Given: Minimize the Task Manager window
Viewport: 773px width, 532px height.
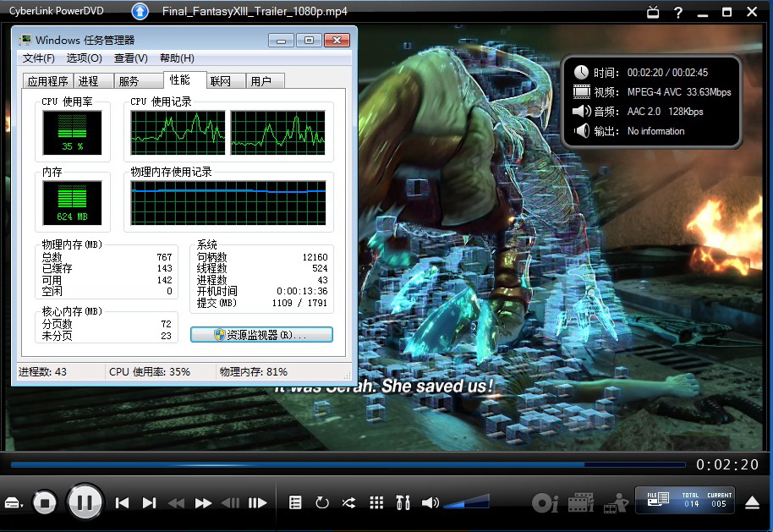Looking at the screenshot, I should pyautogui.click(x=281, y=40).
